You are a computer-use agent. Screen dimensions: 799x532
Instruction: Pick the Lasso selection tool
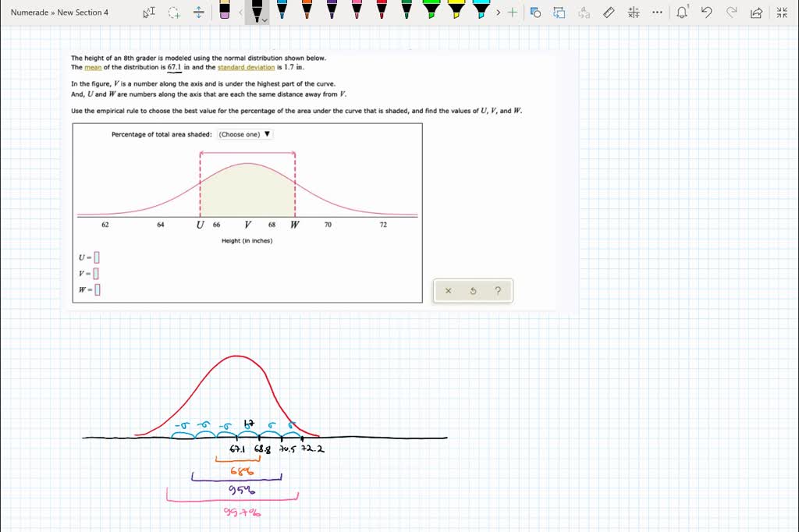172,12
